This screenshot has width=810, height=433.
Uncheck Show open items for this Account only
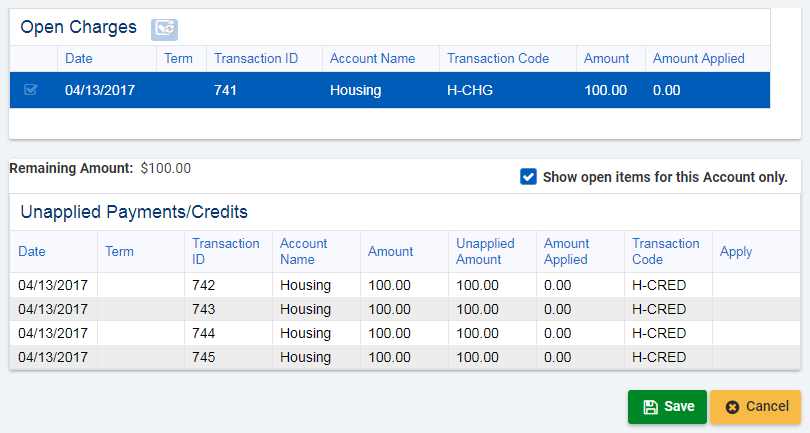tap(529, 177)
